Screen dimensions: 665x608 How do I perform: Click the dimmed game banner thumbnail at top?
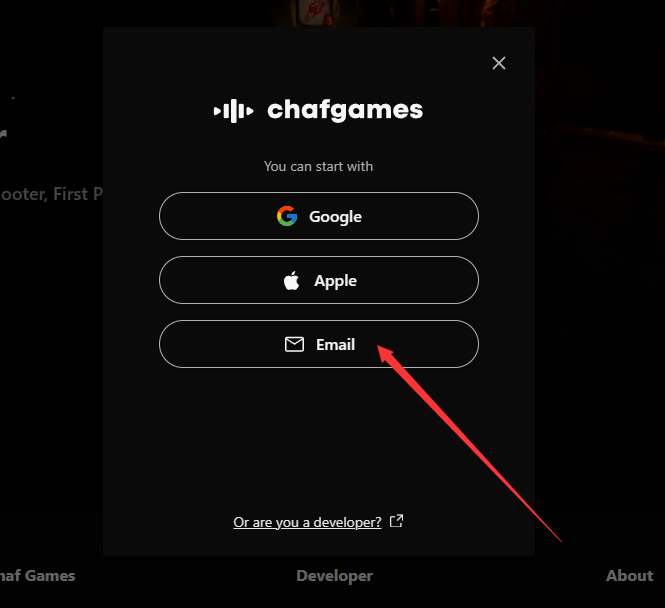314,13
